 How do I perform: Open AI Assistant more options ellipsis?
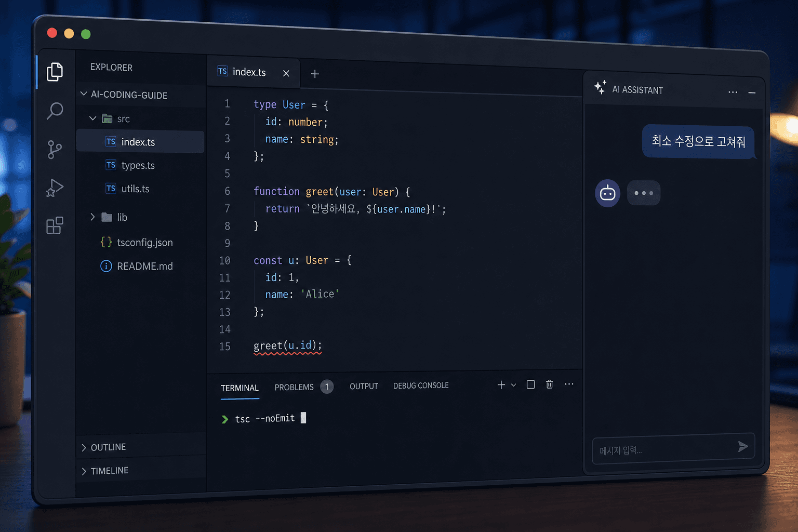click(733, 92)
